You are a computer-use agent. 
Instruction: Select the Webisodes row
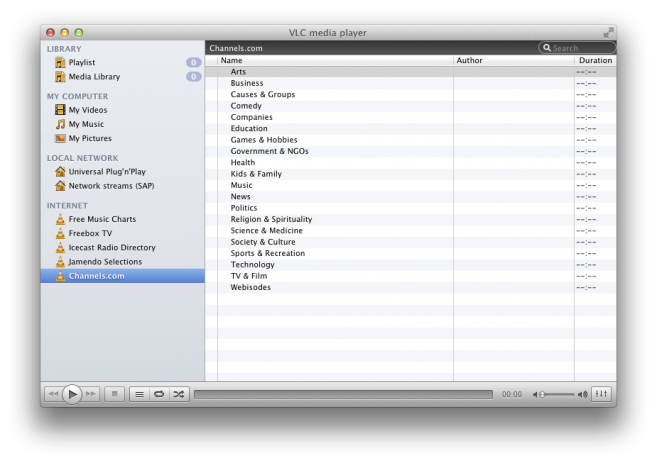click(x=411, y=287)
